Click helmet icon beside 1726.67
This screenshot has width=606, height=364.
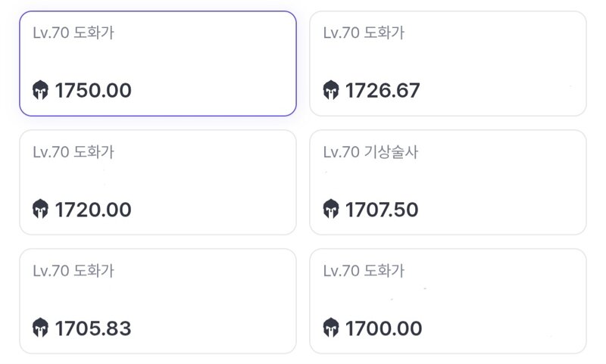tap(331, 90)
